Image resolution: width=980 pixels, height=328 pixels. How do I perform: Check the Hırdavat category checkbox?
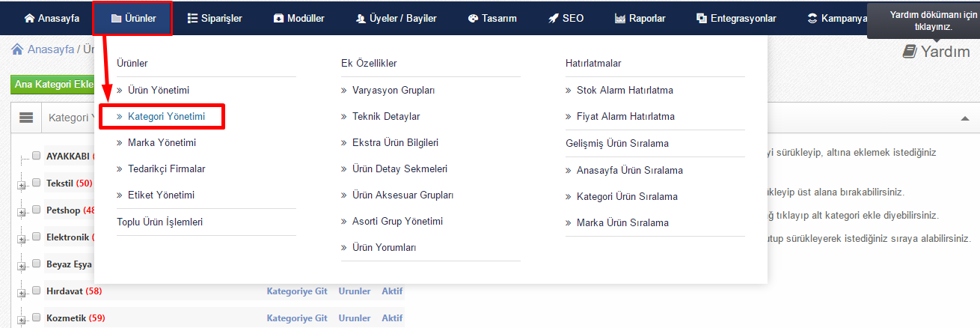pyautogui.click(x=36, y=290)
